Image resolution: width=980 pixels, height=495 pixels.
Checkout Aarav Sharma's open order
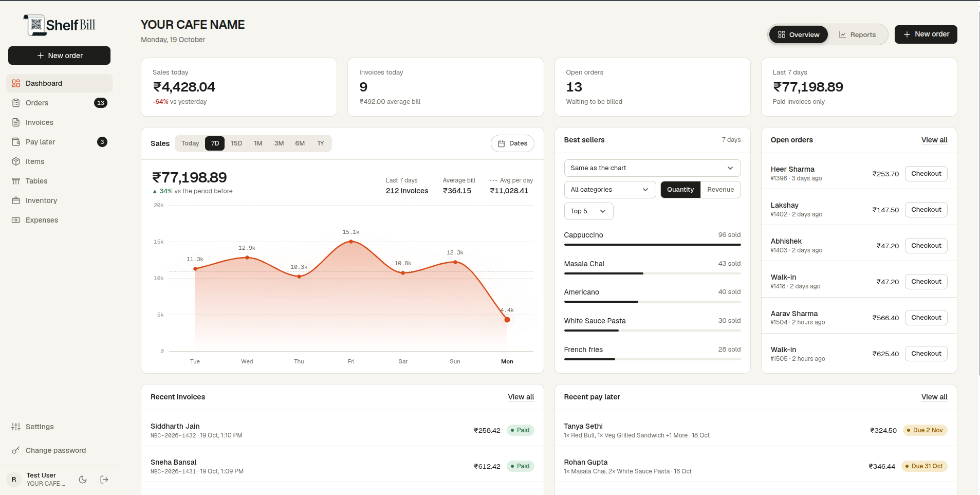coord(926,318)
